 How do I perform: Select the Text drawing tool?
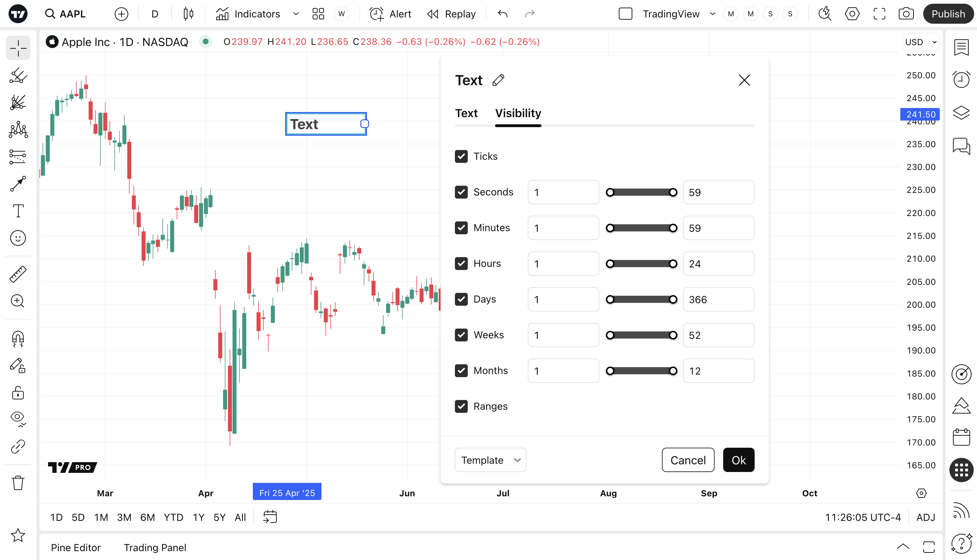18,211
